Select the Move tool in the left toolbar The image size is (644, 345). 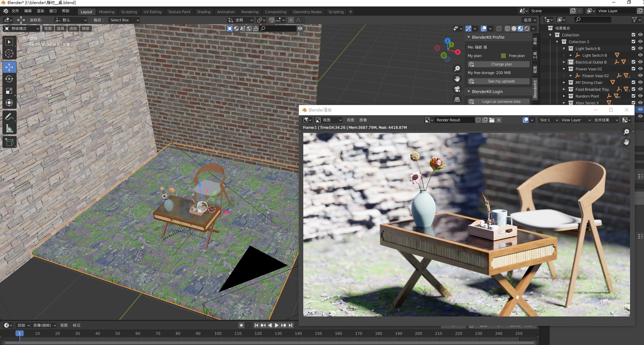pyautogui.click(x=9, y=67)
